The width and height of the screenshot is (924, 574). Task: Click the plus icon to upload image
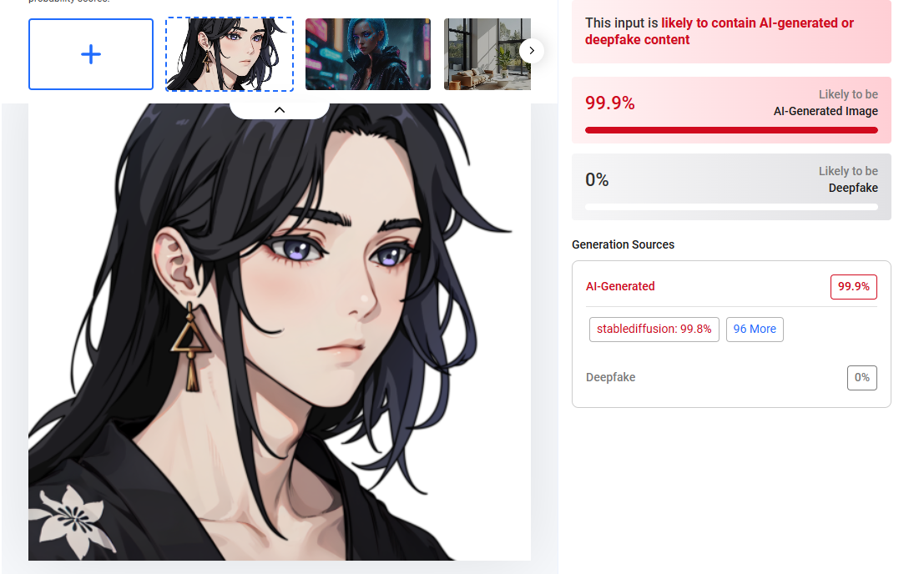pyautogui.click(x=91, y=54)
